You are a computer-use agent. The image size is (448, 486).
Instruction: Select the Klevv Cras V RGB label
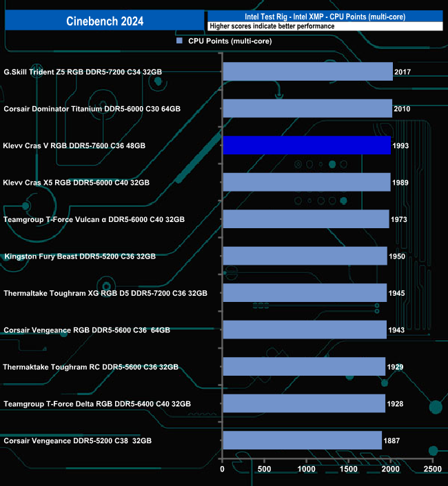coord(74,145)
